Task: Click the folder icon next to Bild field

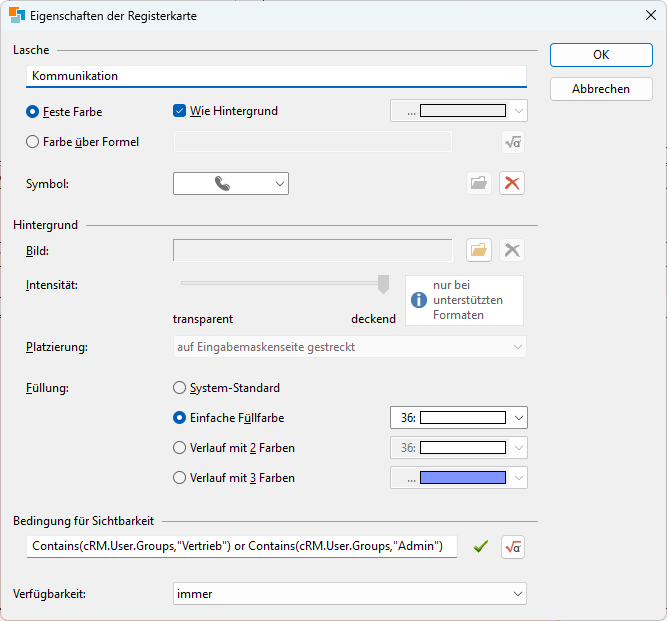Action: pyautogui.click(x=479, y=250)
